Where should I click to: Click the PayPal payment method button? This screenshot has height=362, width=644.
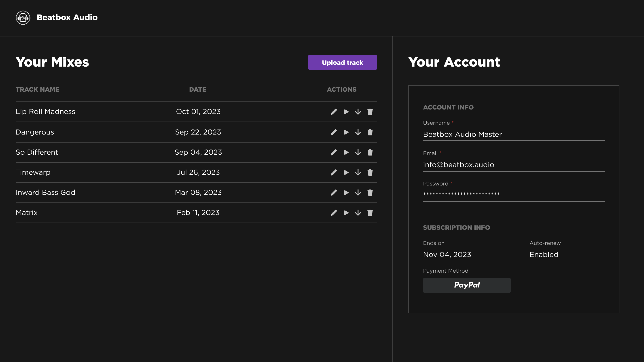point(467,285)
